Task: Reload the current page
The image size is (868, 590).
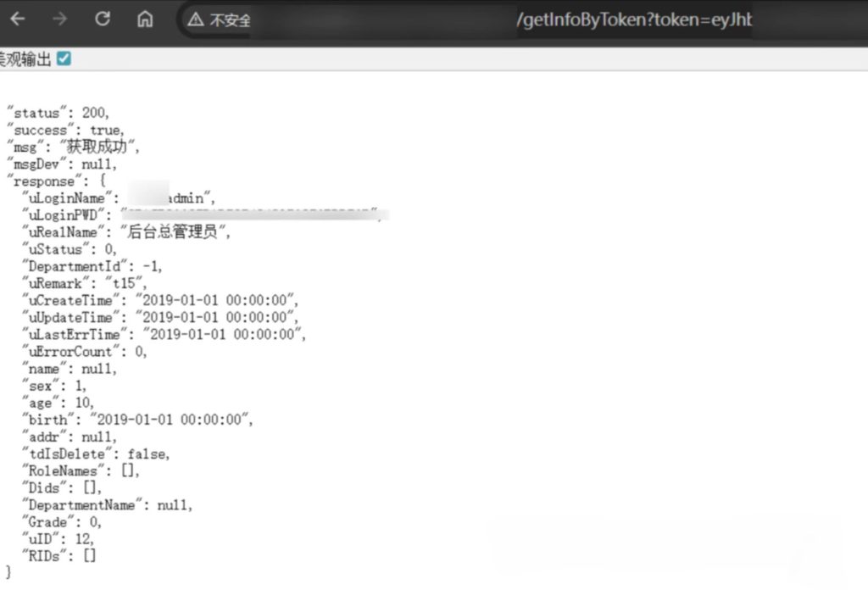Action: pyautogui.click(x=103, y=19)
